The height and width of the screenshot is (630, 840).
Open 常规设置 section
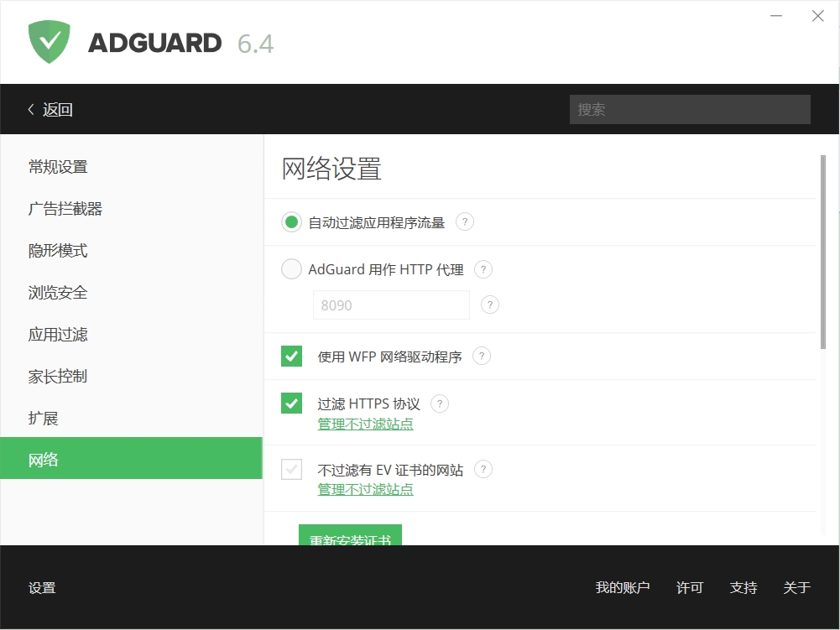pos(131,167)
